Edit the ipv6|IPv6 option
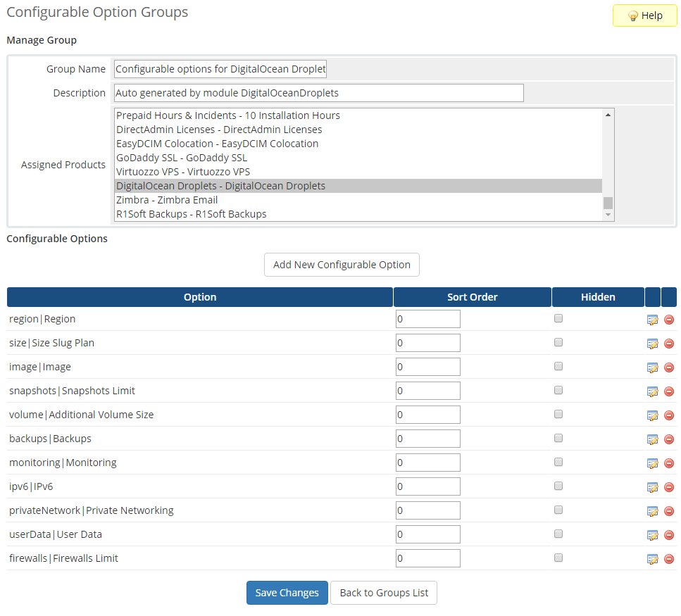Image resolution: width=681 pixels, height=616 pixels. point(652,487)
